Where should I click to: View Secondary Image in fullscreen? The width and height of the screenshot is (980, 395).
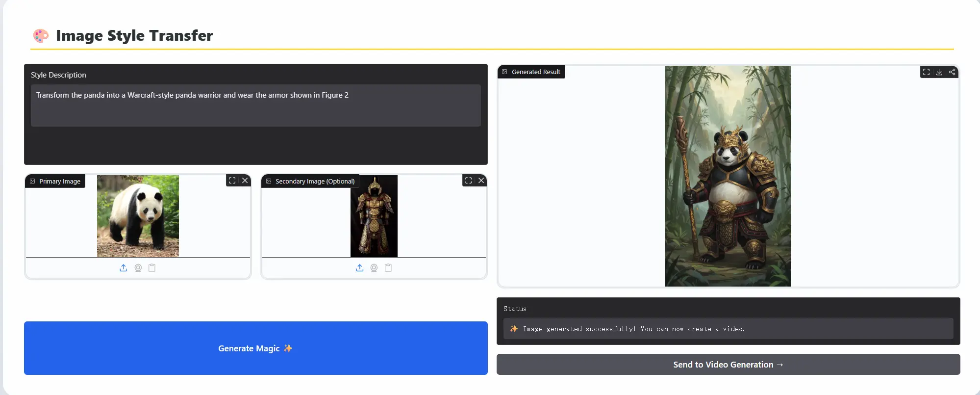[x=469, y=181]
